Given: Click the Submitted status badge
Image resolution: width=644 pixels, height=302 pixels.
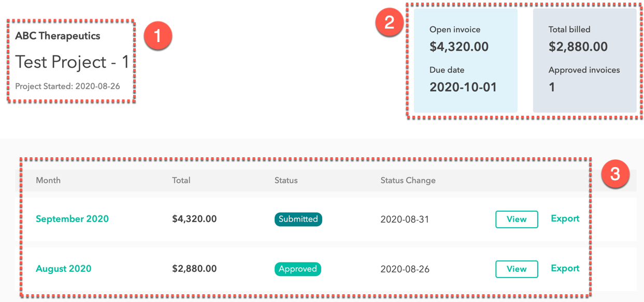Looking at the screenshot, I should (x=298, y=219).
